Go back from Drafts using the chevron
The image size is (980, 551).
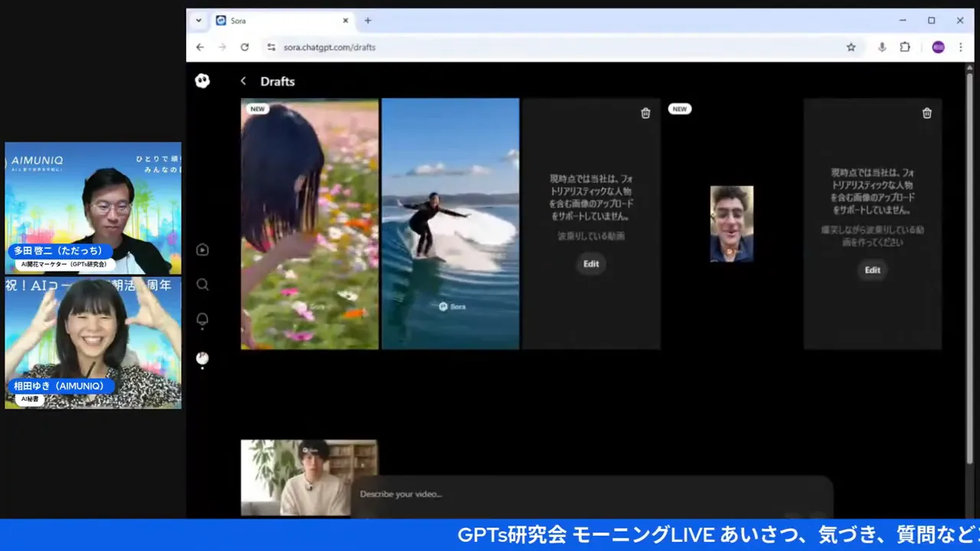[243, 81]
